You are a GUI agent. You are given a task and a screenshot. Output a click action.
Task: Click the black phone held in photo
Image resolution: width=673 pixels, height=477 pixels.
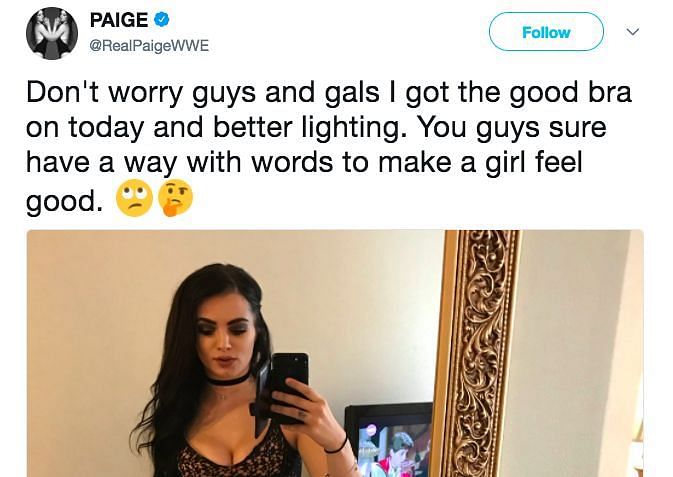288,381
